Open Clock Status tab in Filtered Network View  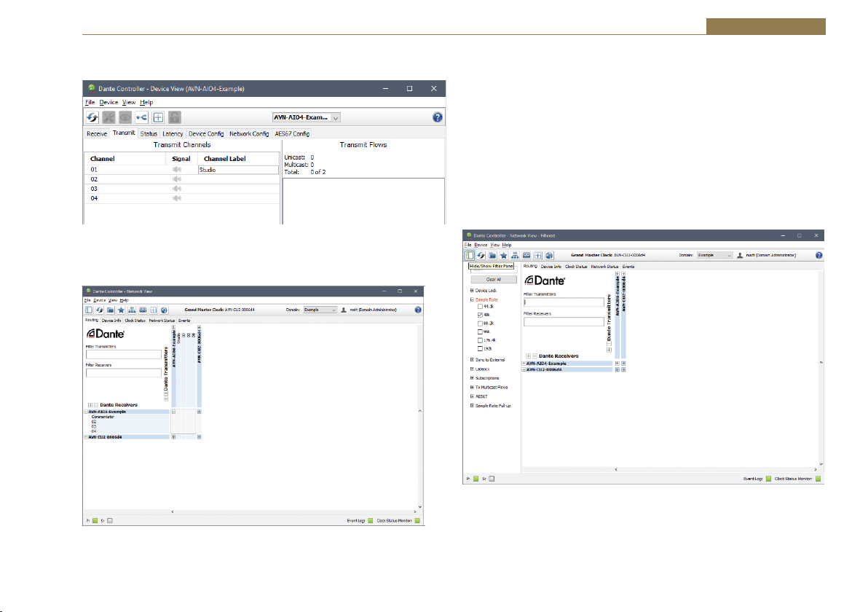576,267
